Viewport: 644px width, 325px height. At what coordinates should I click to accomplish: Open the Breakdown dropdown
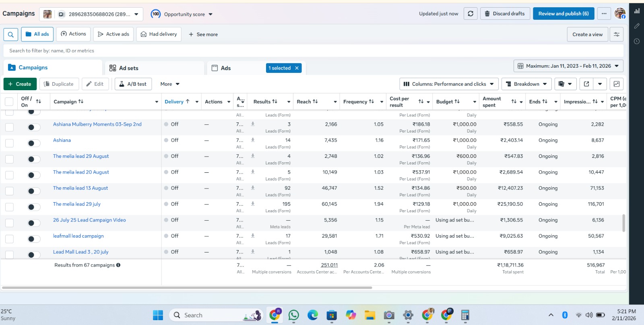pyautogui.click(x=526, y=84)
